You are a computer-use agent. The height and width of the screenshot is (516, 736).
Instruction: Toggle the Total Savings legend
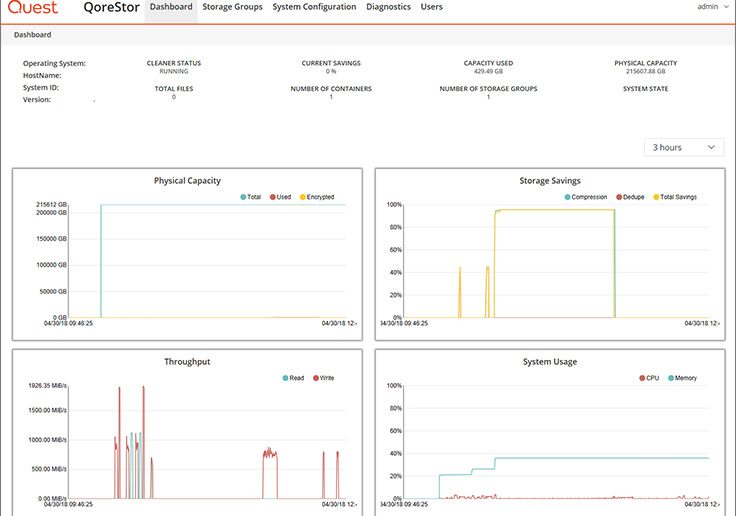tap(675, 197)
